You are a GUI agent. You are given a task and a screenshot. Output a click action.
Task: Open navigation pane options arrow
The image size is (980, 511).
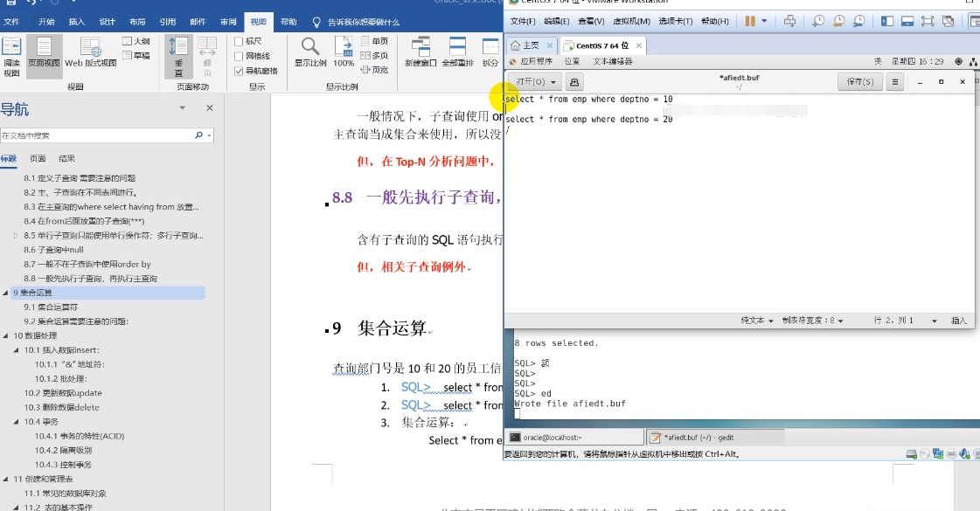(x=183, y=108)
